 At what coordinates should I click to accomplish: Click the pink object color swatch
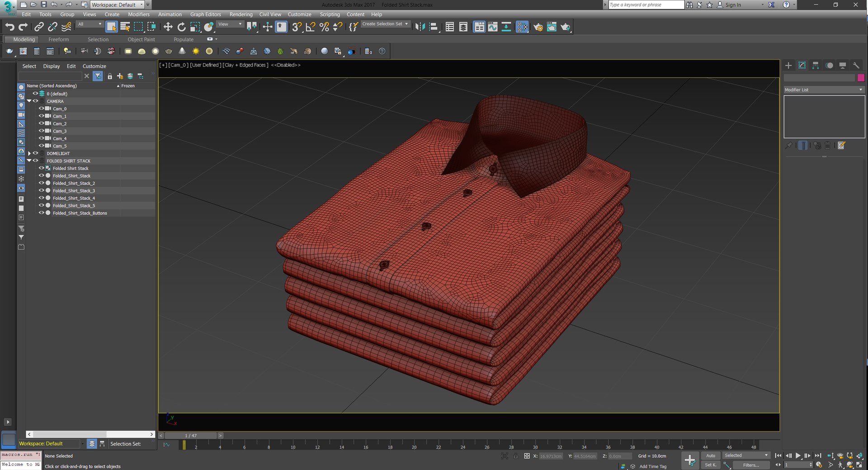point(861,78)
